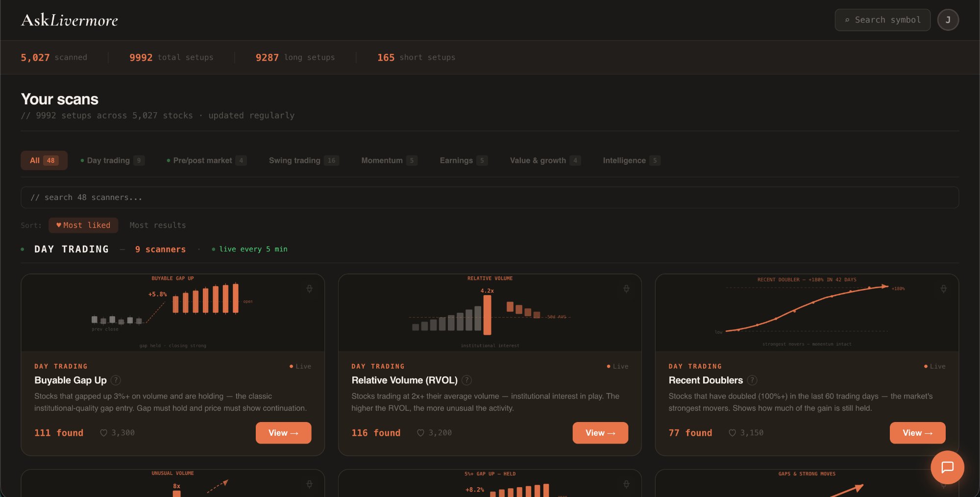Expand the Swing trading scanner category
This screenshot has height=497, width=980.
click(x=304, y=160)
